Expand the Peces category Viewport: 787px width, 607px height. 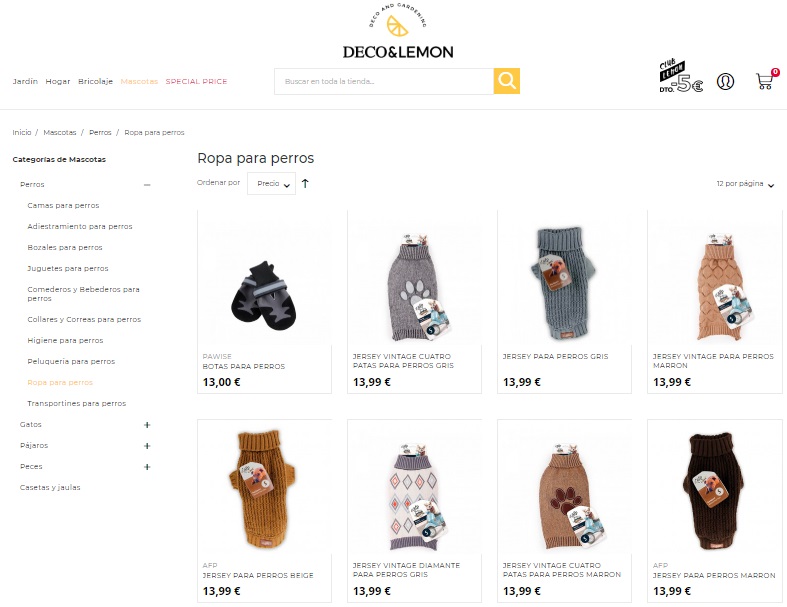tap(147, 467)
